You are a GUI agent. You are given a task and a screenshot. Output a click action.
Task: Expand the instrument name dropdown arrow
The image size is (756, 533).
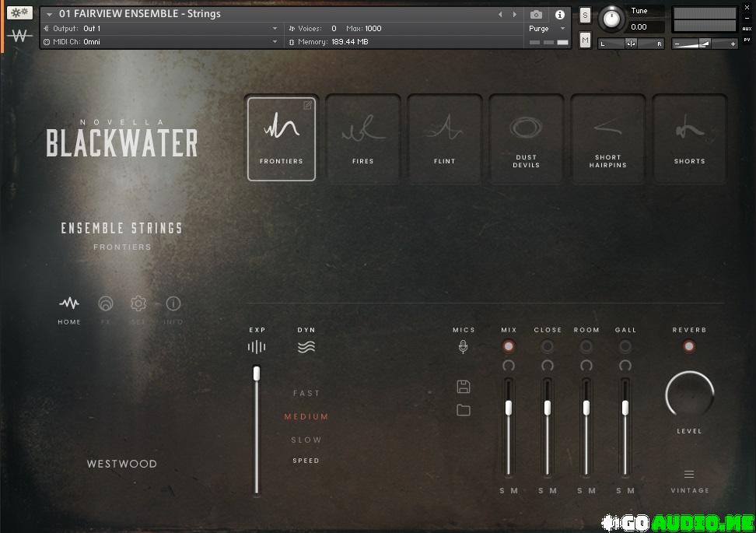pos(49,15)
